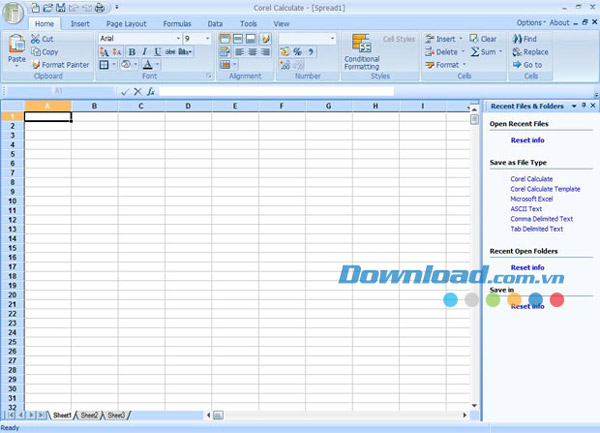600x433 pixels.
Task: Toggle bold formatting
Action: (x=131, y=52)
